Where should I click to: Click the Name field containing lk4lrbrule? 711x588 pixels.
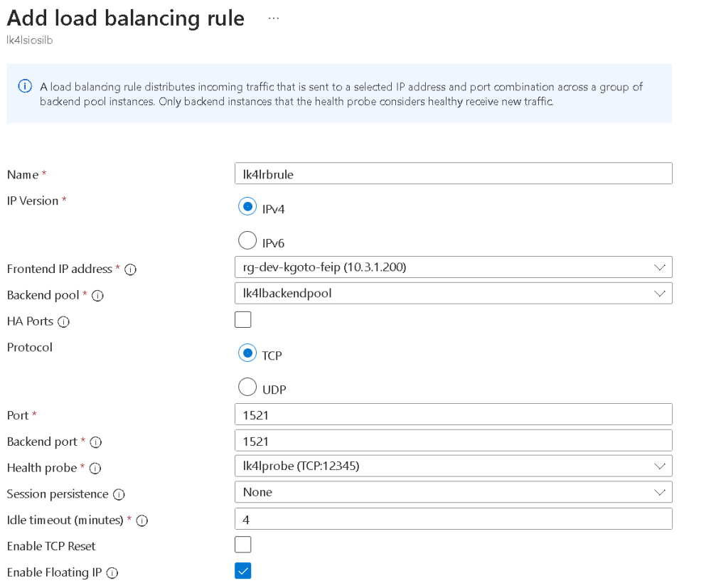tap(453, 174)
